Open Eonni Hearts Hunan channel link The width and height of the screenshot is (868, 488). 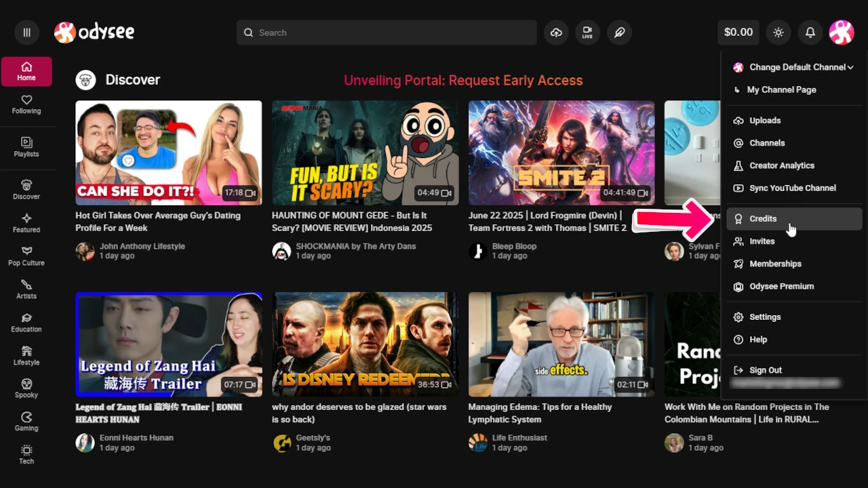click(x=136, y=438)
